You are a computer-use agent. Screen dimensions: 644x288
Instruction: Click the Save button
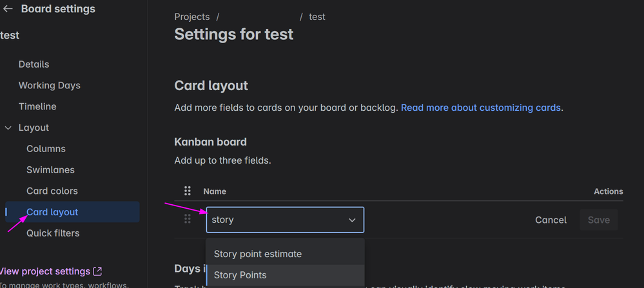598,220
